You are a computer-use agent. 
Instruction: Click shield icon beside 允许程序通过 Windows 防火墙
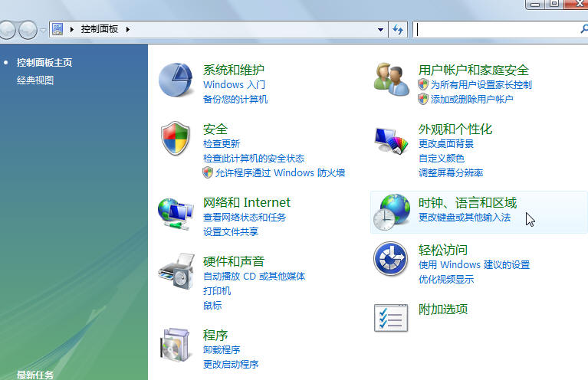pos(208,172)
